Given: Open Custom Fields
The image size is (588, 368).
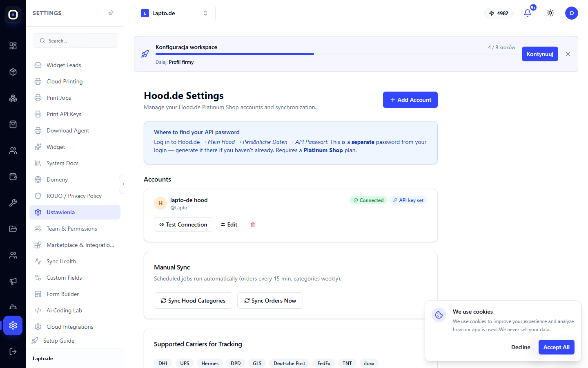Looking at the screenshot, I should pyautogui.click(x=75, y=278).
